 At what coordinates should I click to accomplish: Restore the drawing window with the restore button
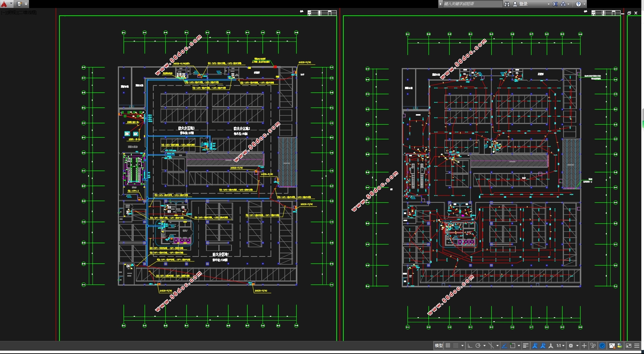pos(629,13)
